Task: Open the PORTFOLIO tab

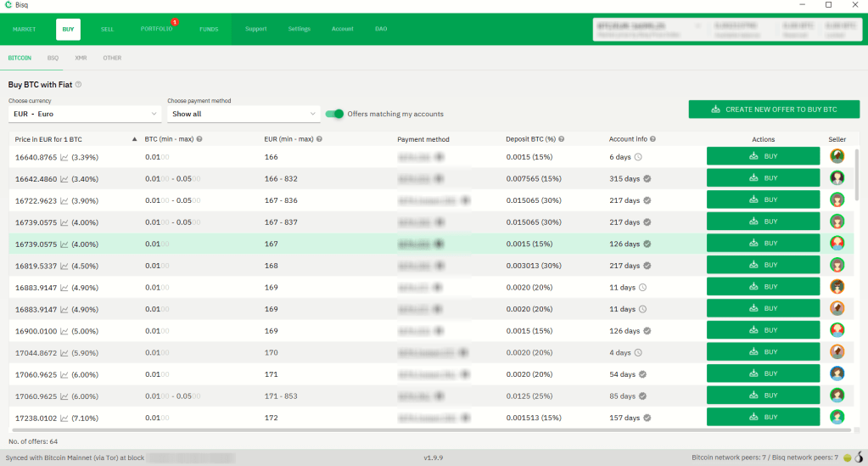Action: click(x=156, y=29)
